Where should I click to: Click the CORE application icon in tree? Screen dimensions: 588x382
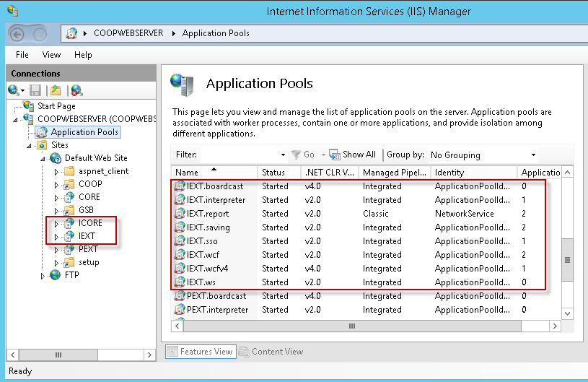pos(69,197)
